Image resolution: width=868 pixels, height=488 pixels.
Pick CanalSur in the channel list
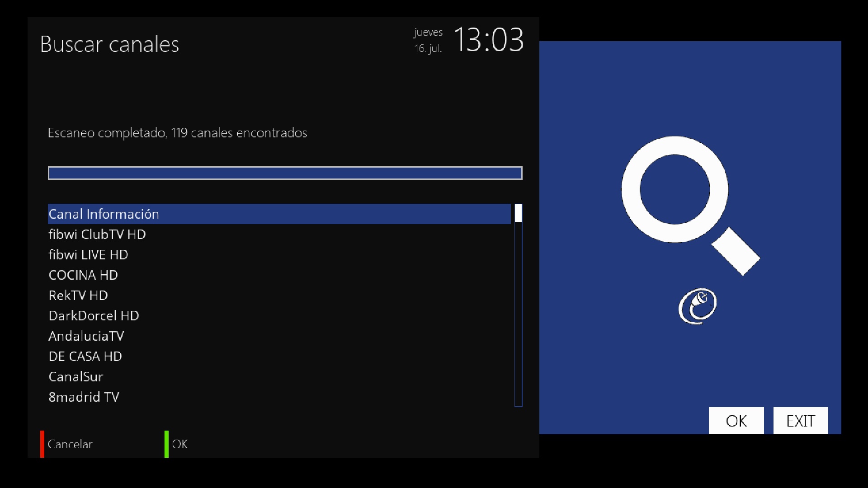(x=279, y=376)
